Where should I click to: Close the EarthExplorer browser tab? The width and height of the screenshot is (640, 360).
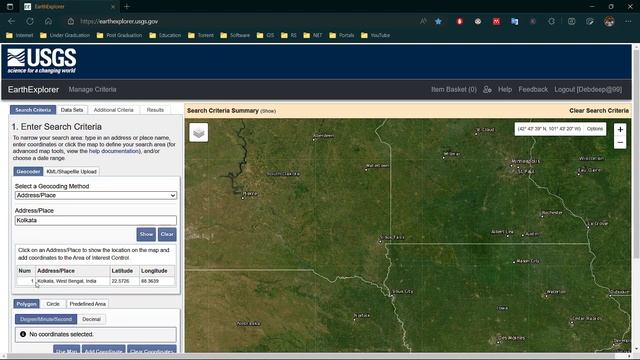pos(113,7)
